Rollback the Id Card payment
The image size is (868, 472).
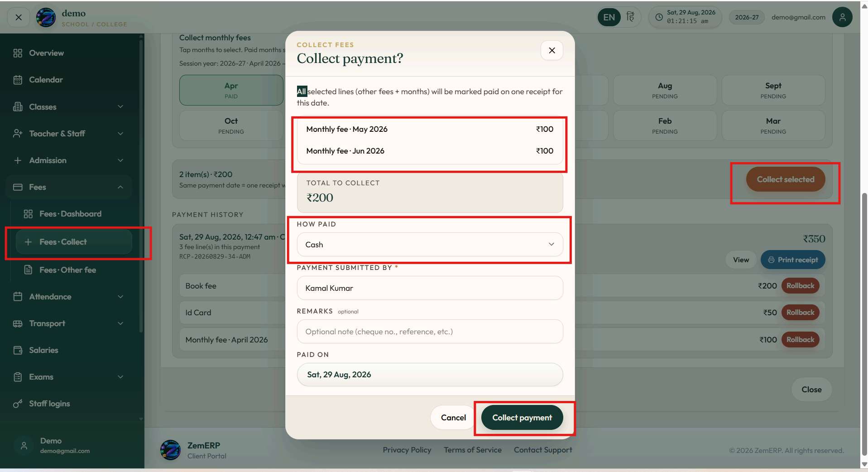pos(800,313)
